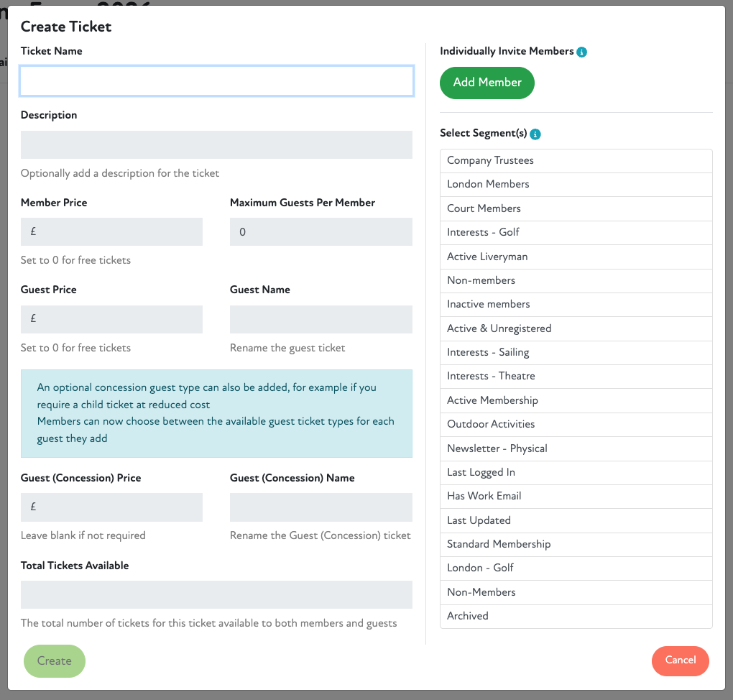Viewport: 733px width, 700px height.
Task: Pick the Active Liveryman segment
Action: click(576, 257)
